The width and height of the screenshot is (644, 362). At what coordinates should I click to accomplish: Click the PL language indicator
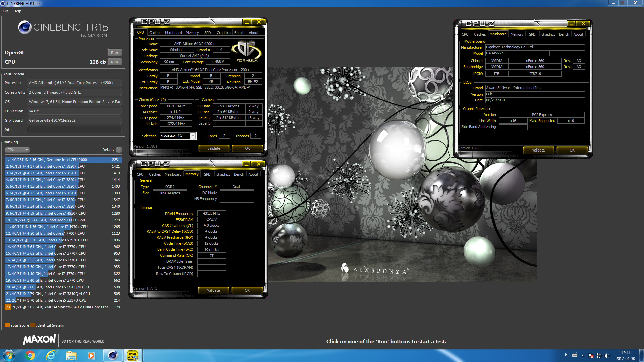(x=567, y=355)
